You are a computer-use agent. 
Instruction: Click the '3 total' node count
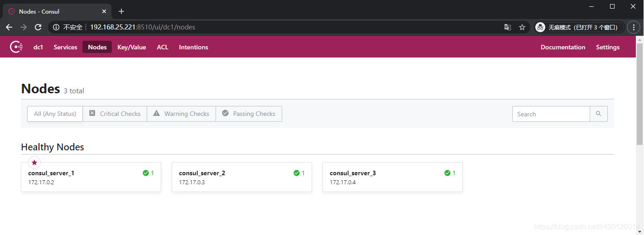74,91
